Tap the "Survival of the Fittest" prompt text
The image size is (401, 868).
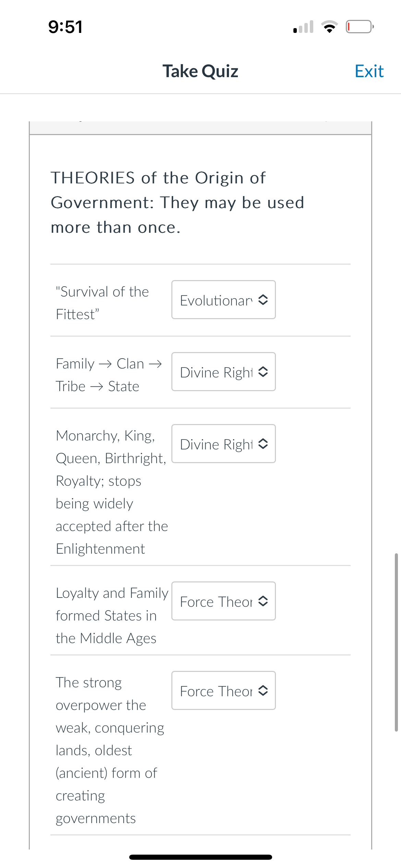pos(102,303)
